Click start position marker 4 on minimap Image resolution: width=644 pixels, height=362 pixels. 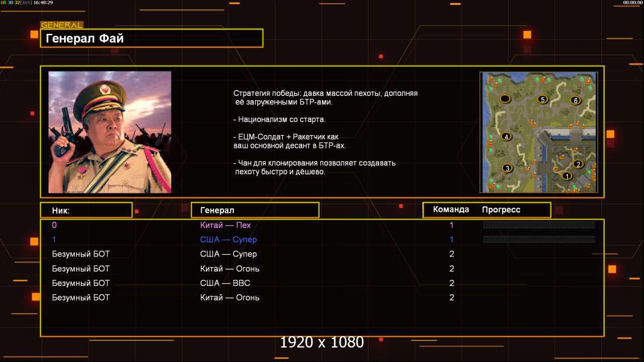pyautogui.click(x=506, y=136)
